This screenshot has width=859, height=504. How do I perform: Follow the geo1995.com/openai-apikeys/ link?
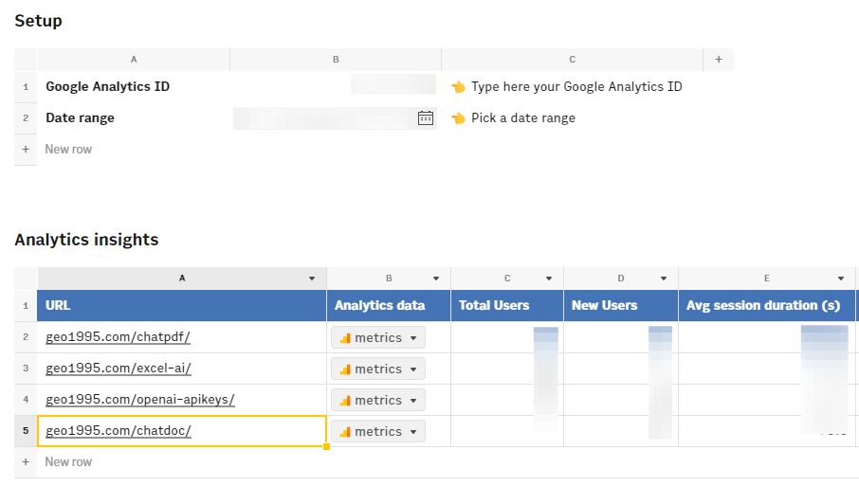(139, 400)
